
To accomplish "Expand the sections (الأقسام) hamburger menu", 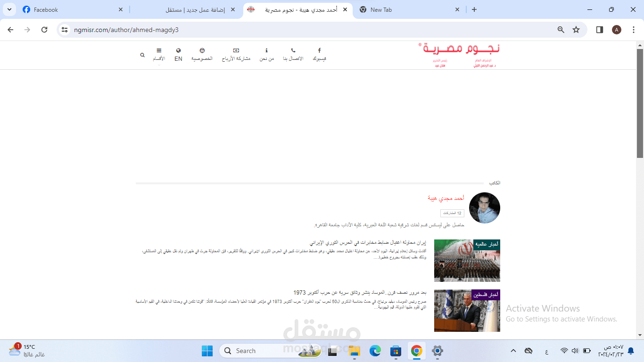I will [159, 55].
